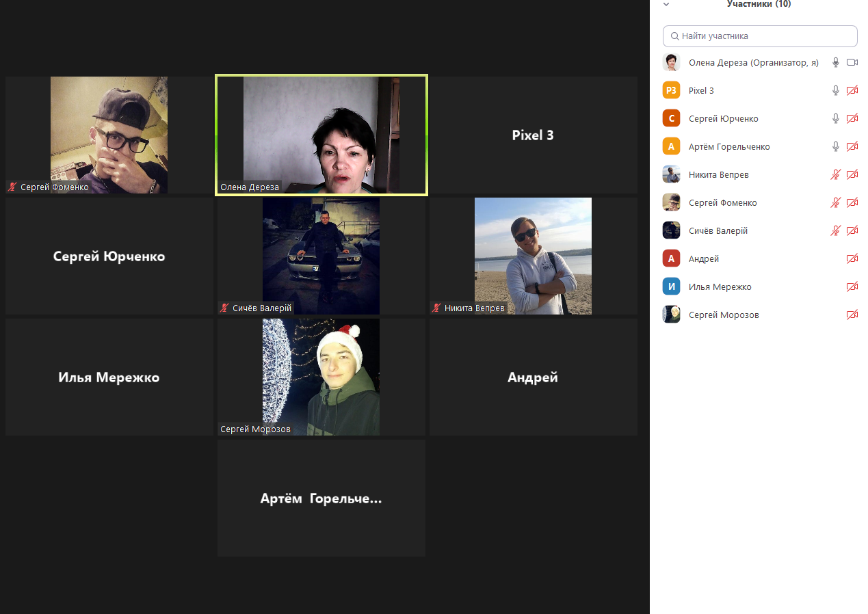
Task: Click Сичёв Валерій avatar in participants list
Action: click(672, 230)
